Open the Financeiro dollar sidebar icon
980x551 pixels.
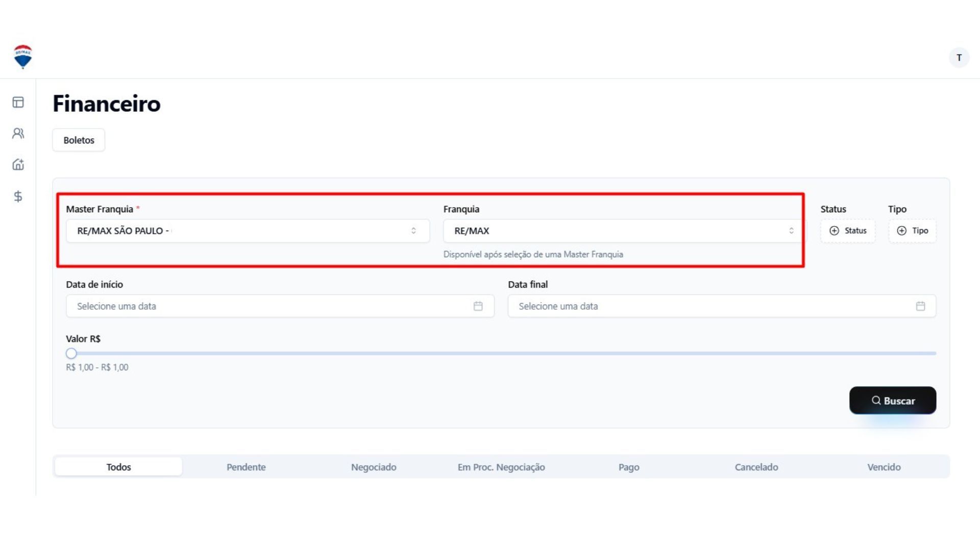[18, 196]
